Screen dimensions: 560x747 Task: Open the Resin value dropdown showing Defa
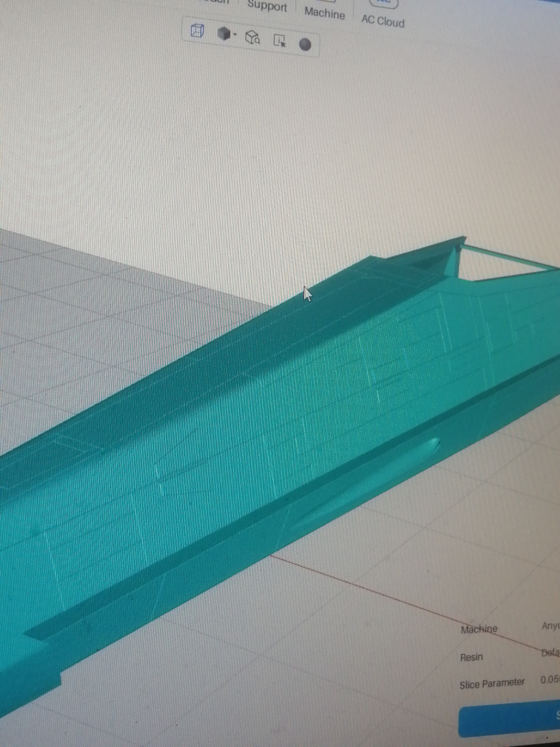[x=550, y=653]
